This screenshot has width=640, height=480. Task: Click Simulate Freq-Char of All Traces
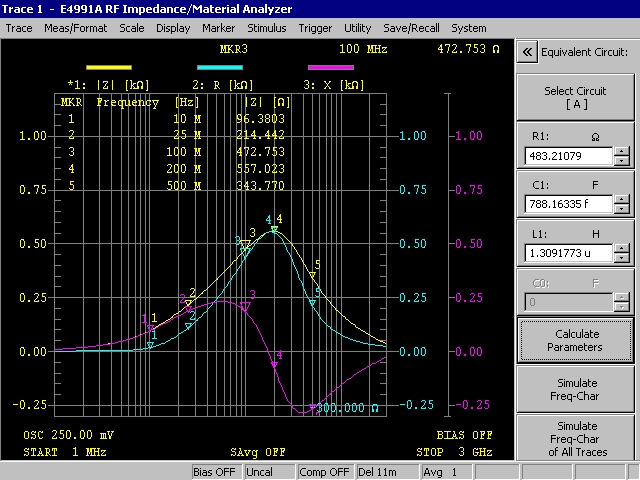(575, 438)
